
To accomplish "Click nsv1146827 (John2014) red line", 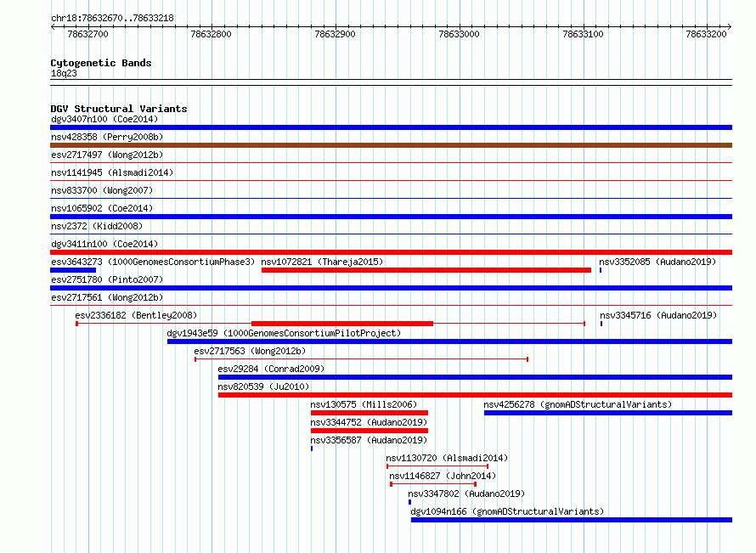I will (x=433, y=484).
